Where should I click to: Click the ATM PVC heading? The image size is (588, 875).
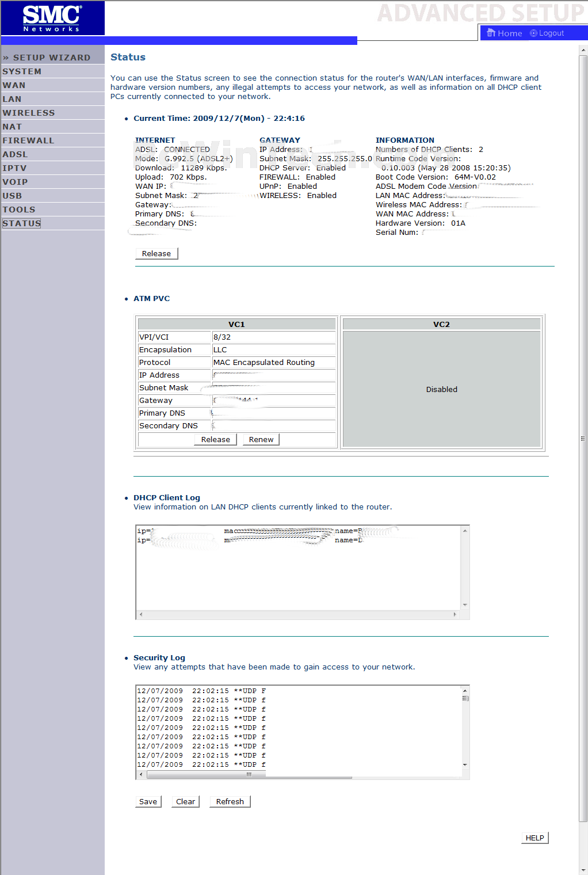(x=152, y=298)
